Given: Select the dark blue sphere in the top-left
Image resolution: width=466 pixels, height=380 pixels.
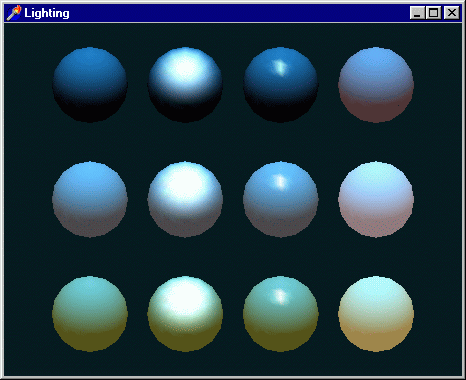Looking at the screenshot, I should (90, 85).
